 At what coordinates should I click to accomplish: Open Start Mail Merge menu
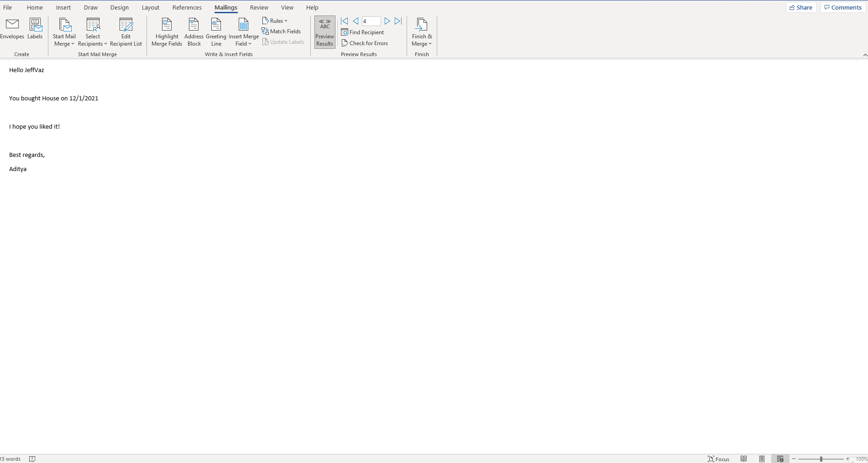click(x=64, y=32)
